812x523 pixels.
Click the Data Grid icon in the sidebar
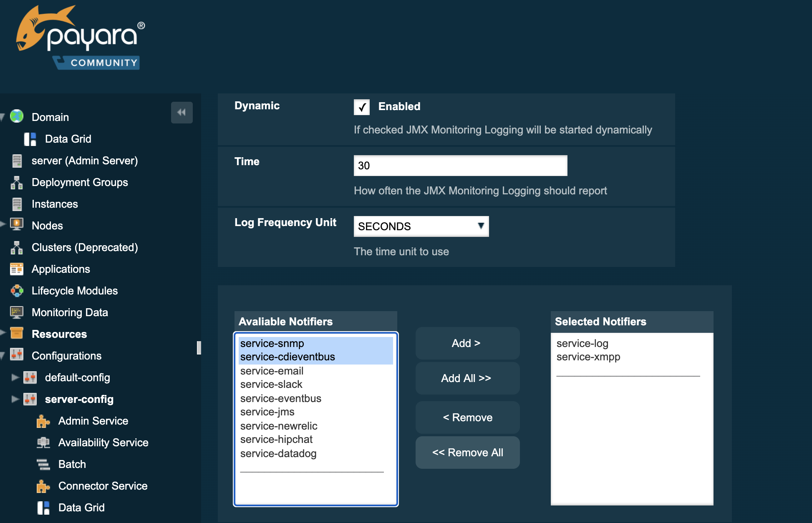pos(30,139)
